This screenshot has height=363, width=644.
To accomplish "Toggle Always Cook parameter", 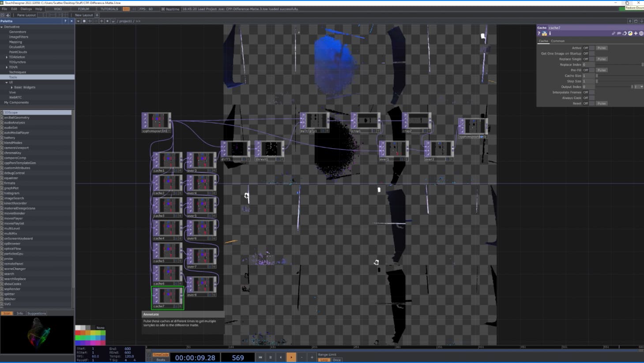I will point(592,98).
